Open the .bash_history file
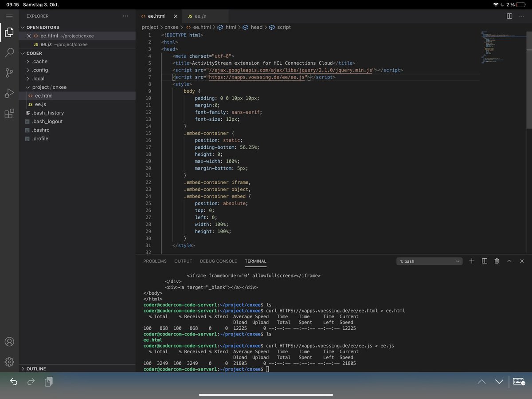 click(x=77, y=113)
